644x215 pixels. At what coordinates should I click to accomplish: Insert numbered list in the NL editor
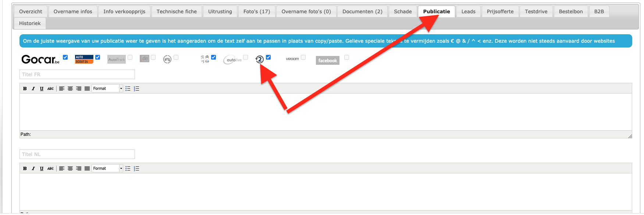[136, 168]
